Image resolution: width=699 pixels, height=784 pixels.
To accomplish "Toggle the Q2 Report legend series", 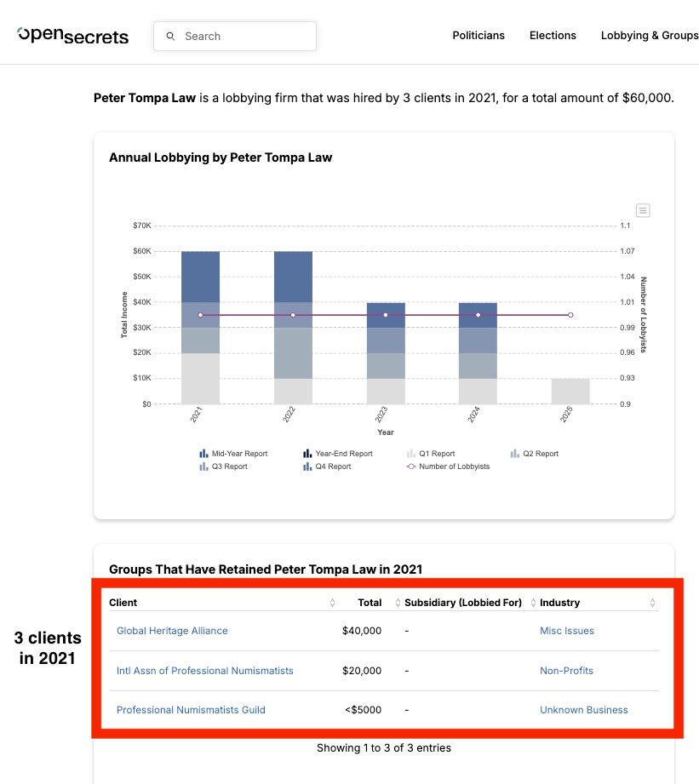I will (535, 454).
